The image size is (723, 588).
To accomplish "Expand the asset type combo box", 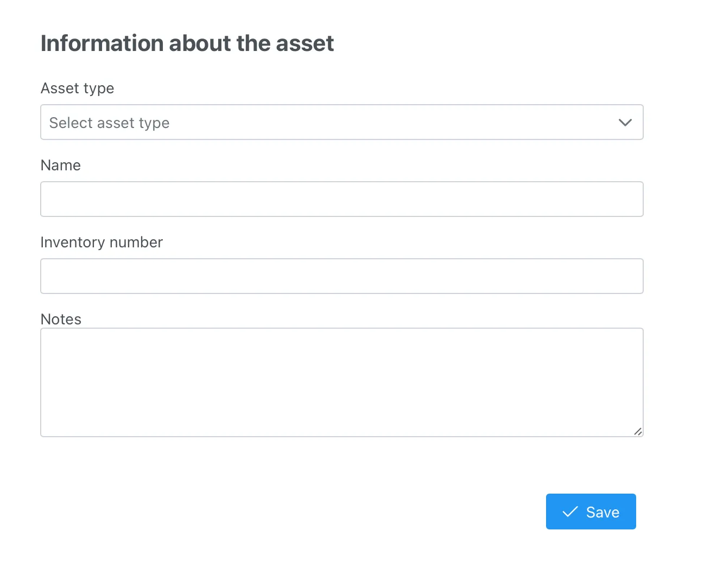I will [341, 122].
